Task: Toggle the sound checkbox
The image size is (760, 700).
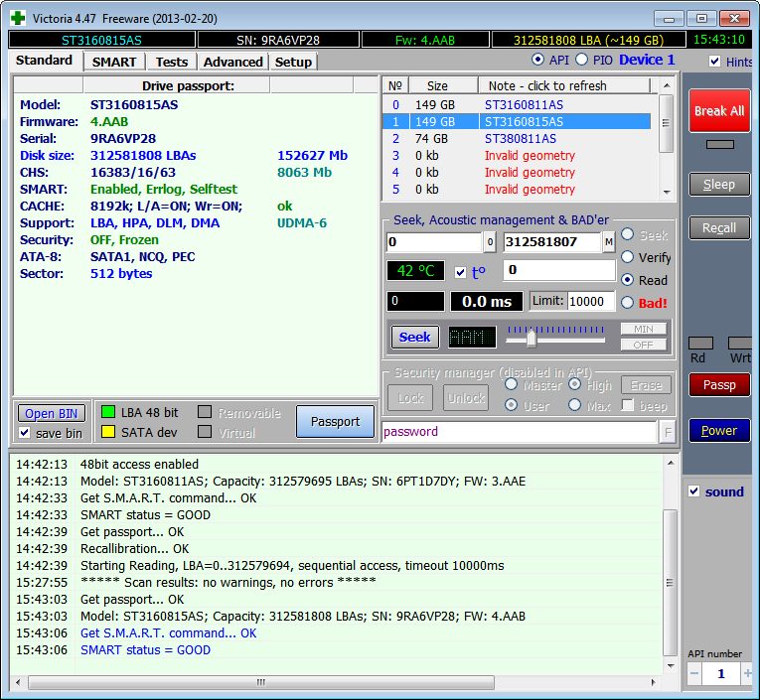Action: coord(694,491)
